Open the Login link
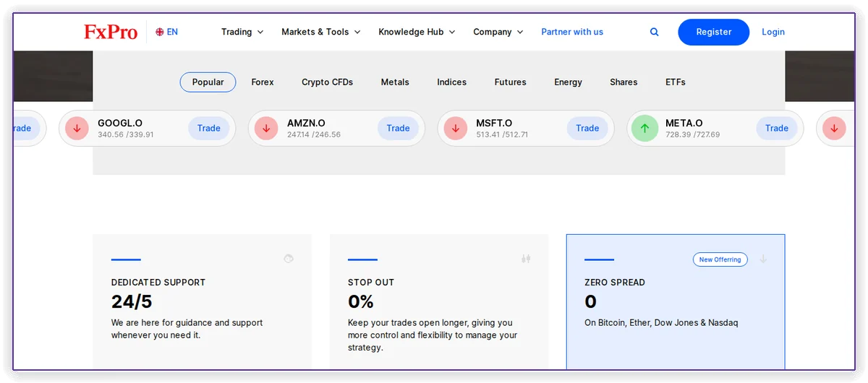Image resolution: width=868 pixels, height=383 pixels. coord(773,32)
